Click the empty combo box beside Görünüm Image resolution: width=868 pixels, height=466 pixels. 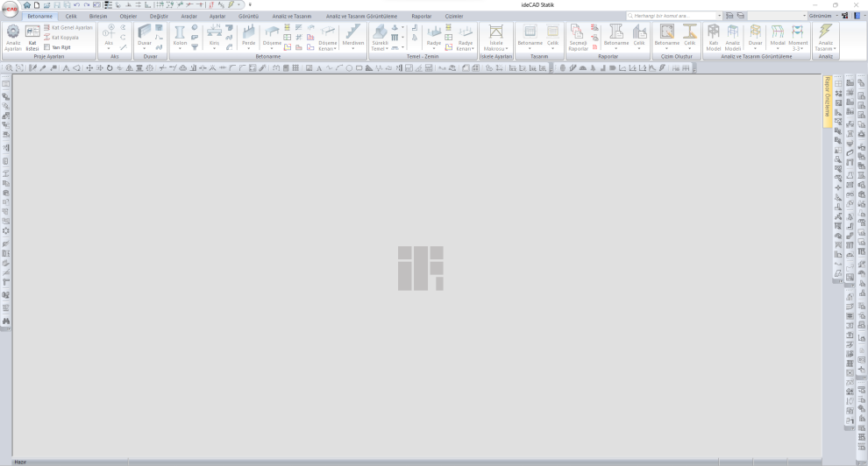click(x=777, y=16)
